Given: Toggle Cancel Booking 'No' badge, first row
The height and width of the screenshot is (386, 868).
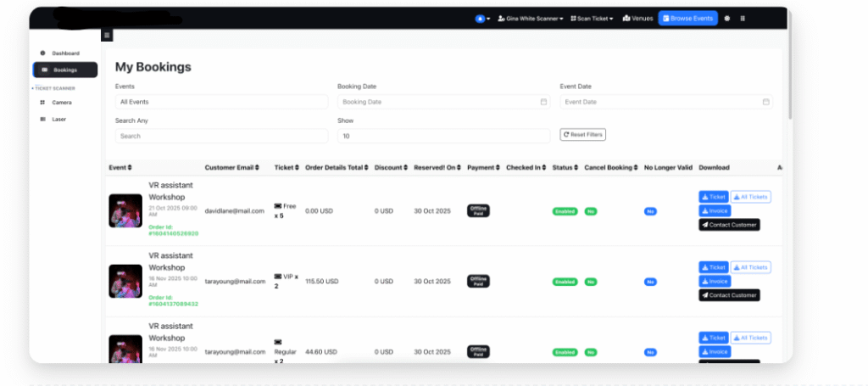Looking at the screenshot, I should pyautogui.click(x=590, y=210).
